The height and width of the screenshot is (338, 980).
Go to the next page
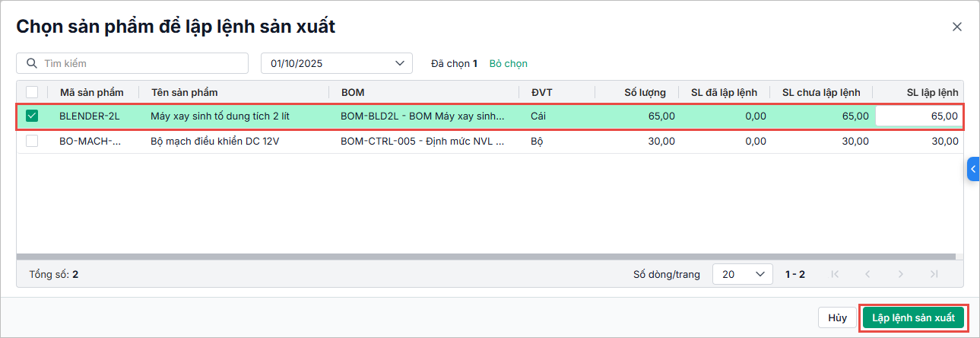[901, 274]
